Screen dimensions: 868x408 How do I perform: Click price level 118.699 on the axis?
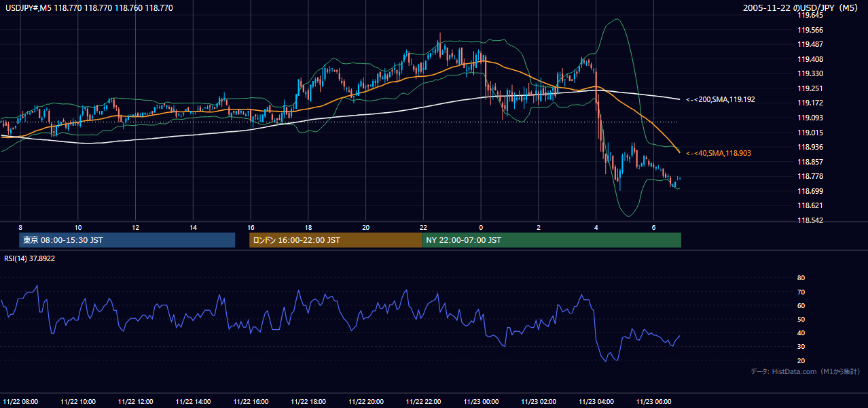[x=811, y=191]
